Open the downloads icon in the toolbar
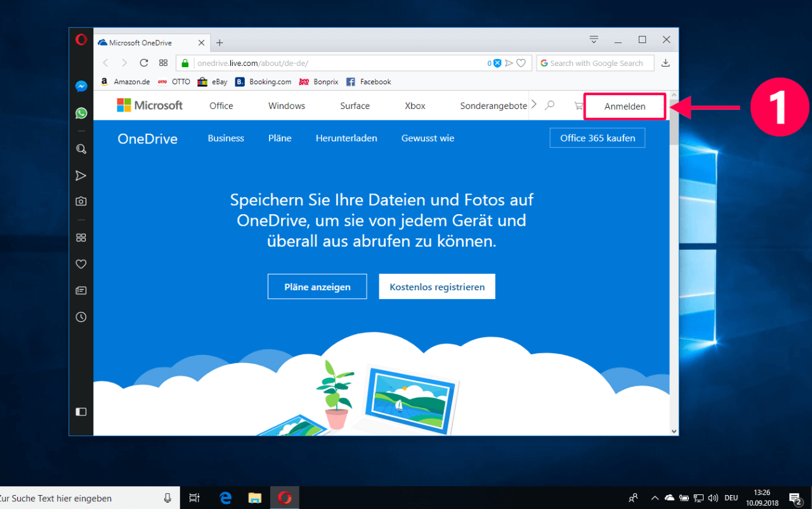The height and width of the screenshot is (509, 812). 665,63
